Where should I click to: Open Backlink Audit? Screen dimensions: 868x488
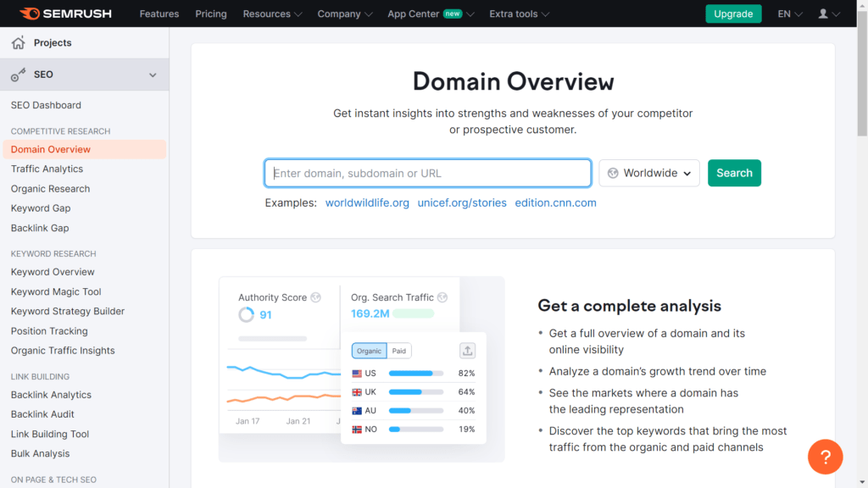(42, 413)
